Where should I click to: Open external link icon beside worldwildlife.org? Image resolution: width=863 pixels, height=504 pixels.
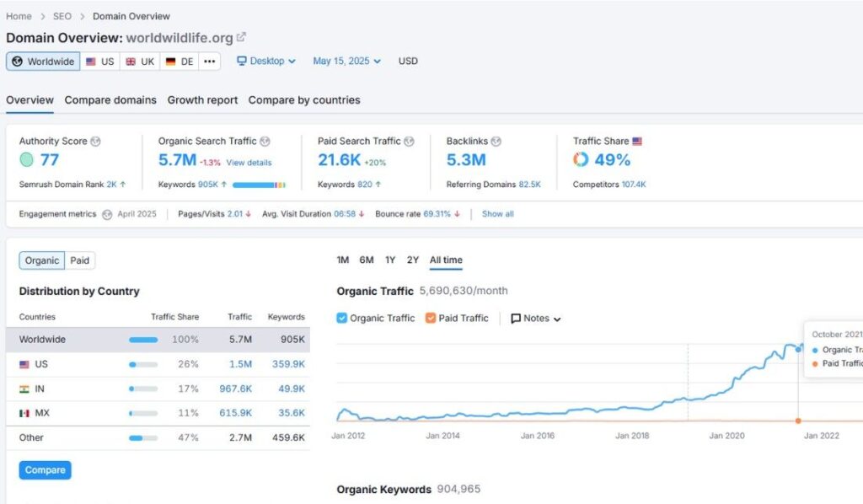pyautogui.click(x=241, y=37)
